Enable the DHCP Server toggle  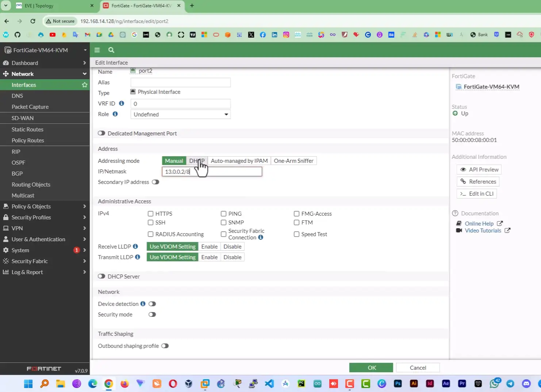[x=101, y=276]
